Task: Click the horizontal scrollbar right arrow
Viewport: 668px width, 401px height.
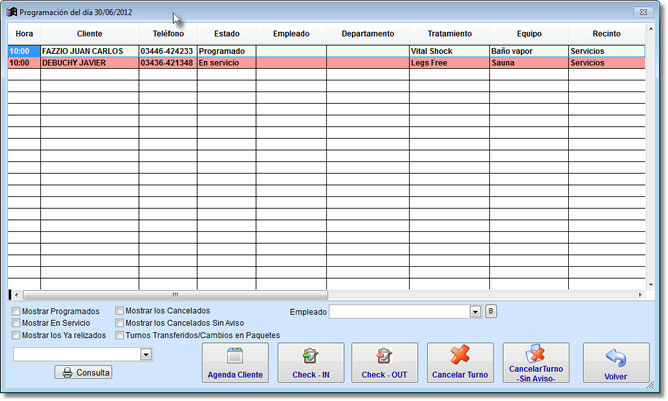Action: [x=640, y=294]
